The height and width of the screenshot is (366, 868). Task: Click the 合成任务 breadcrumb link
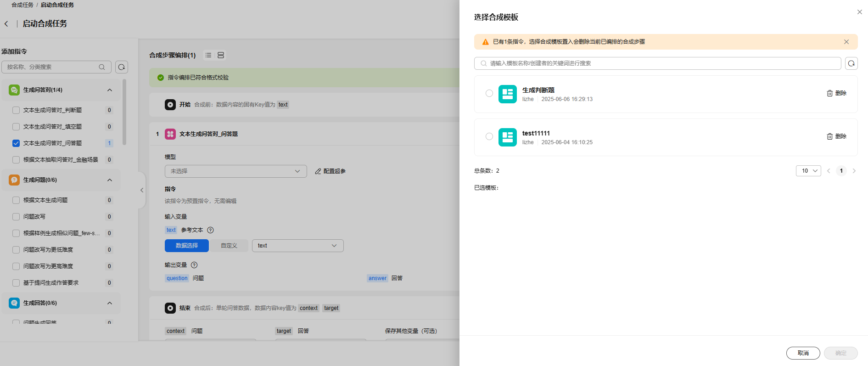[x=22, y=5]
